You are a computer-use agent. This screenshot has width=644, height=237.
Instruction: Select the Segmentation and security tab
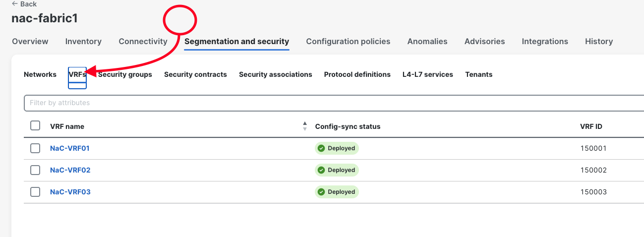pos(236,42)
